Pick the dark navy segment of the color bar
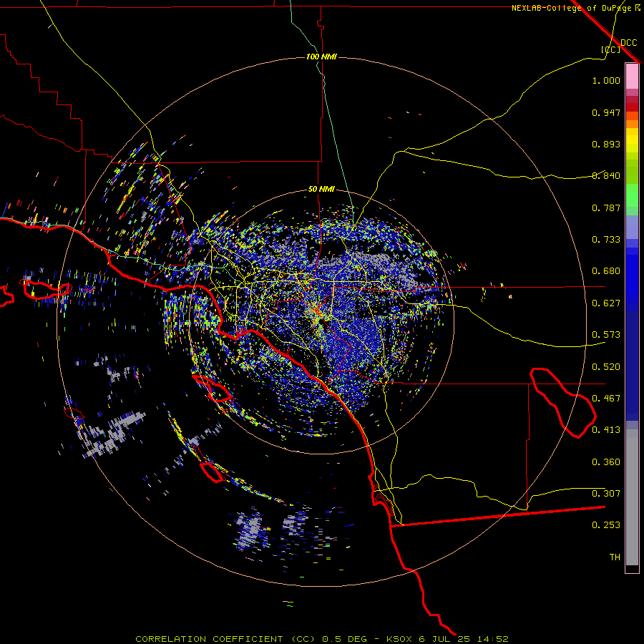Screen dimensions: 644x644 coord(632,366)
